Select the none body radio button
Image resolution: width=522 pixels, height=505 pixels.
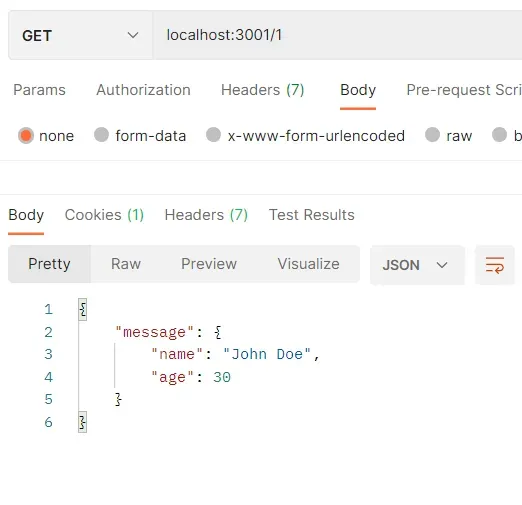(x=26, y=136)
